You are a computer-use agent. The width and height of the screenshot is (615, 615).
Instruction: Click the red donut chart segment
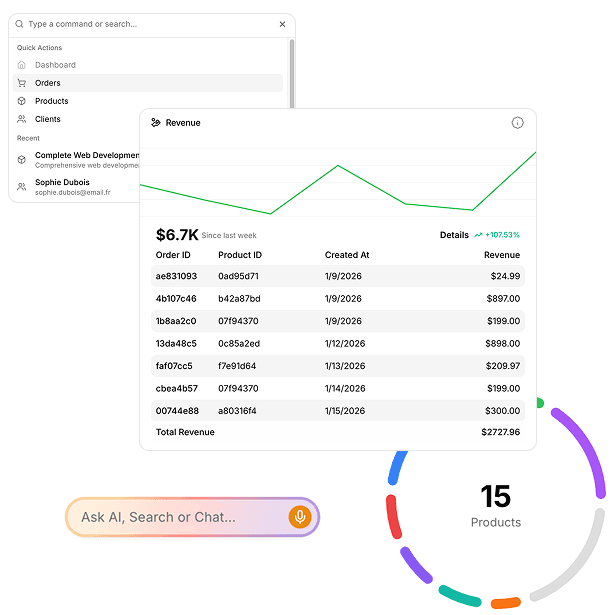click(x=393, y=517)
